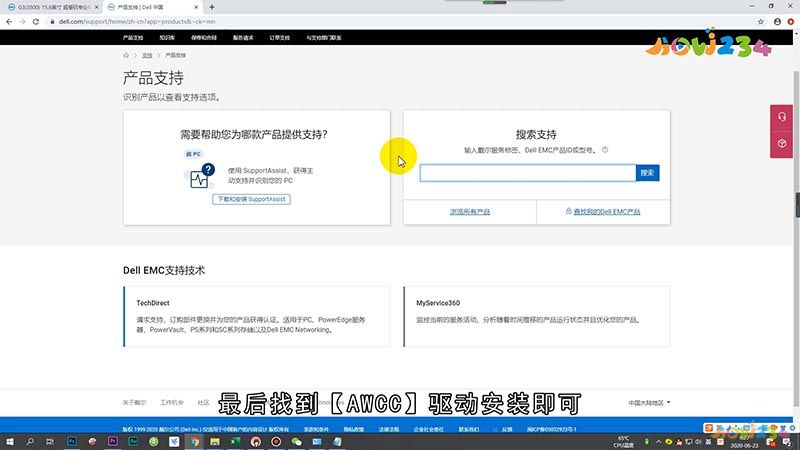Viewport: 800px width, 450px height.
Task: Click the browser forward arrow
Action: 22,21
